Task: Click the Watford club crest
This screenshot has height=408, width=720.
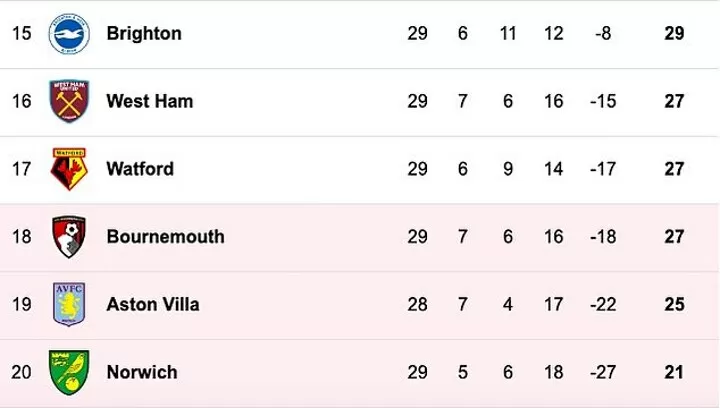Action: 69,169
